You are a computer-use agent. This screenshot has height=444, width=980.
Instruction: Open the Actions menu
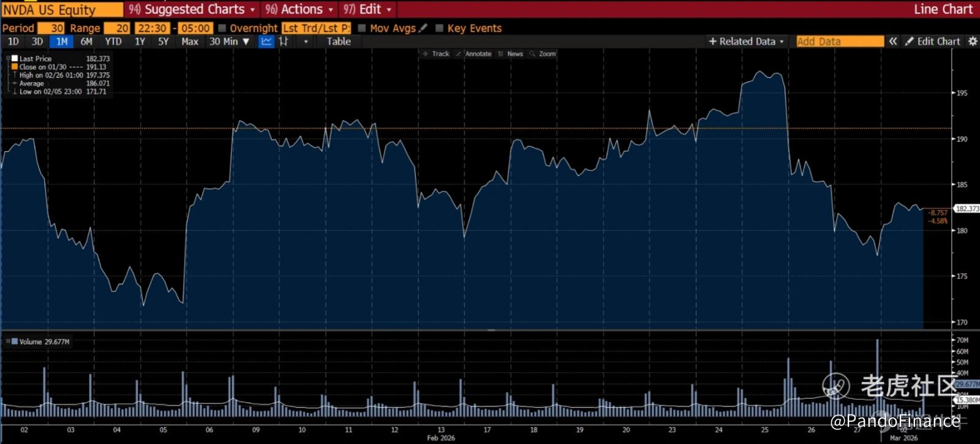click(x=300, y=9)
